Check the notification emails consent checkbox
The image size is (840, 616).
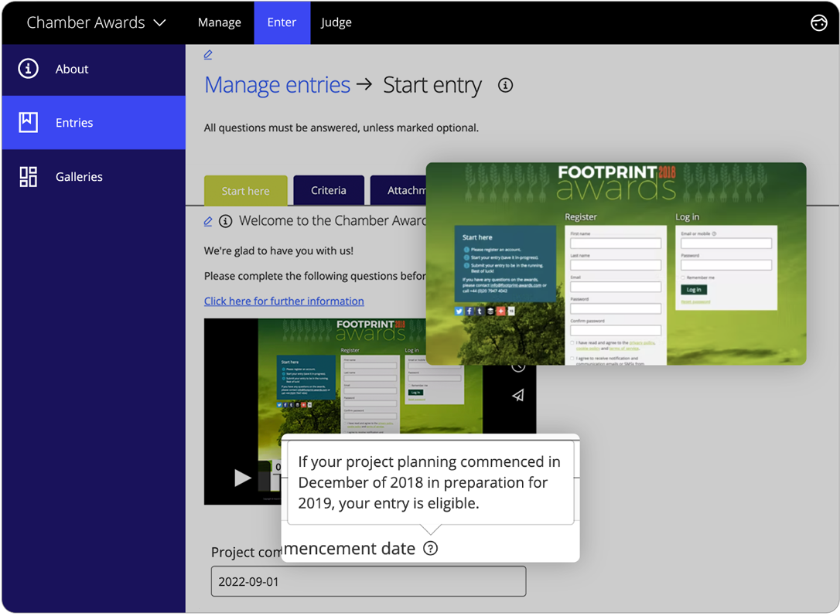[x=572, y=359]
